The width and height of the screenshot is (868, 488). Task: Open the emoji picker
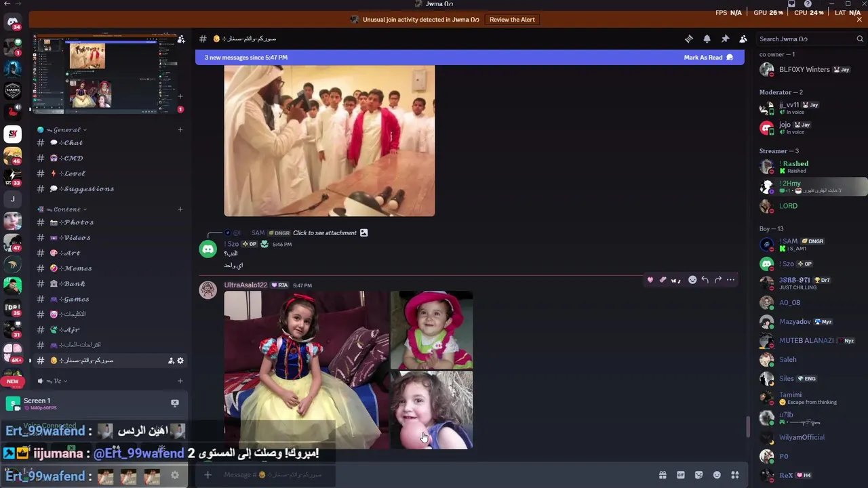[717, 475]
